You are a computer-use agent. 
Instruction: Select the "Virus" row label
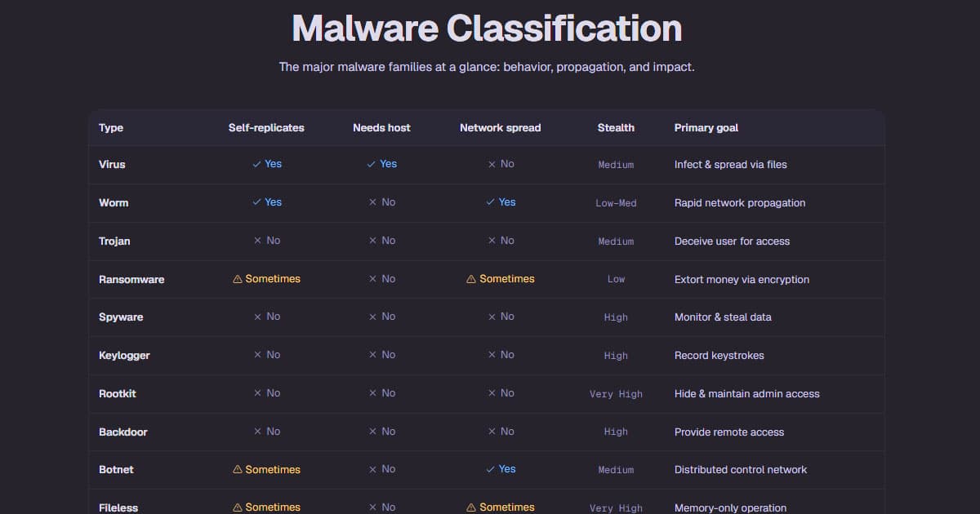[x=112, y=164]
